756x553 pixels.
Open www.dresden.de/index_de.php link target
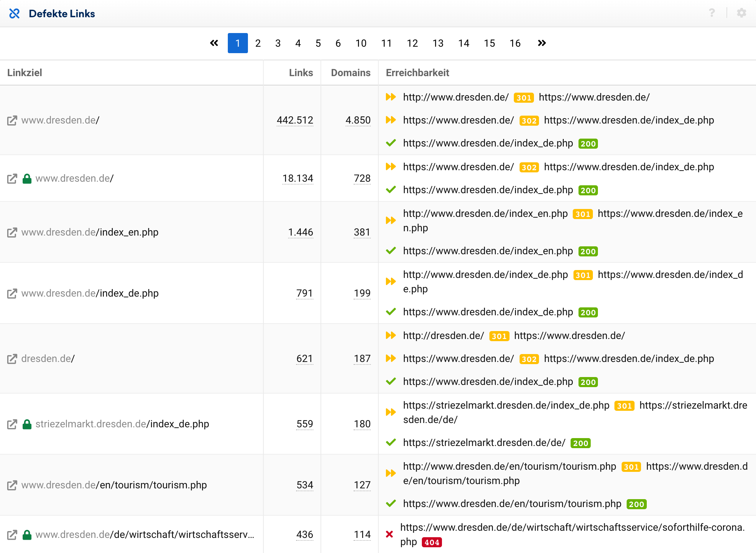point(90,293)
